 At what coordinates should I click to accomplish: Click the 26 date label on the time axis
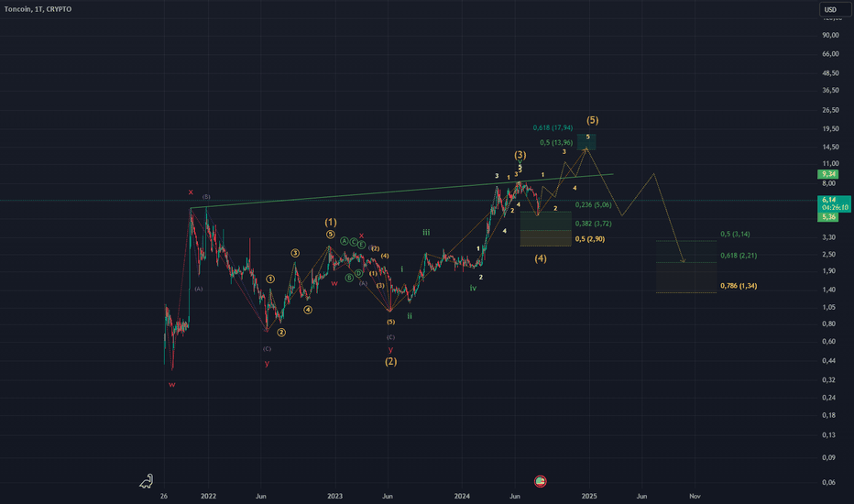coord(164,496)
